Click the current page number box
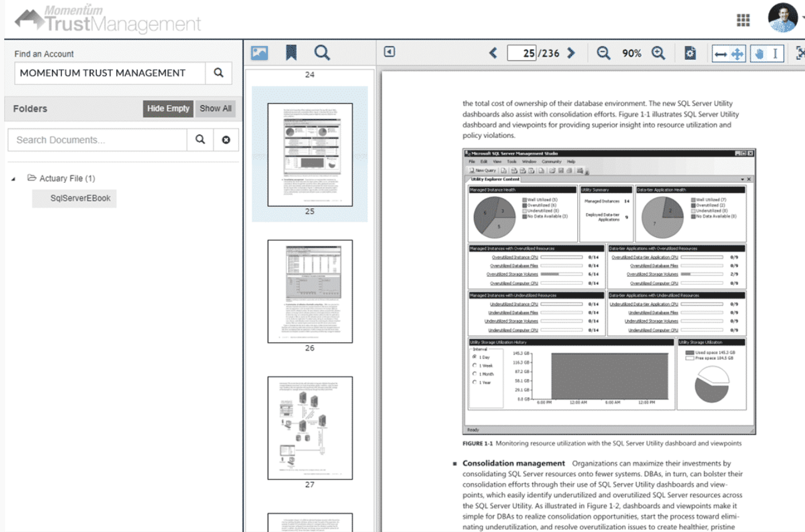Screen dimensions: 805x532 [x=522, y=53]
